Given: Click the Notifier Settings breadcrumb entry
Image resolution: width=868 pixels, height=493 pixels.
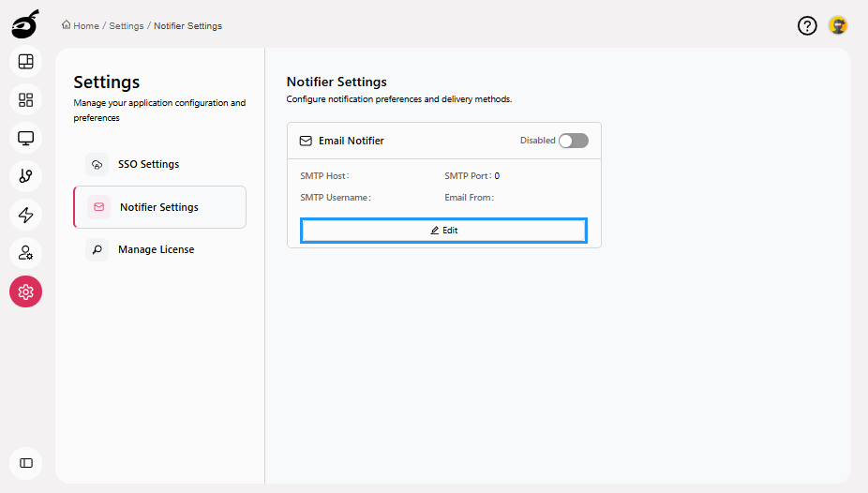Looking at the screenshot, I should (187, 26).
